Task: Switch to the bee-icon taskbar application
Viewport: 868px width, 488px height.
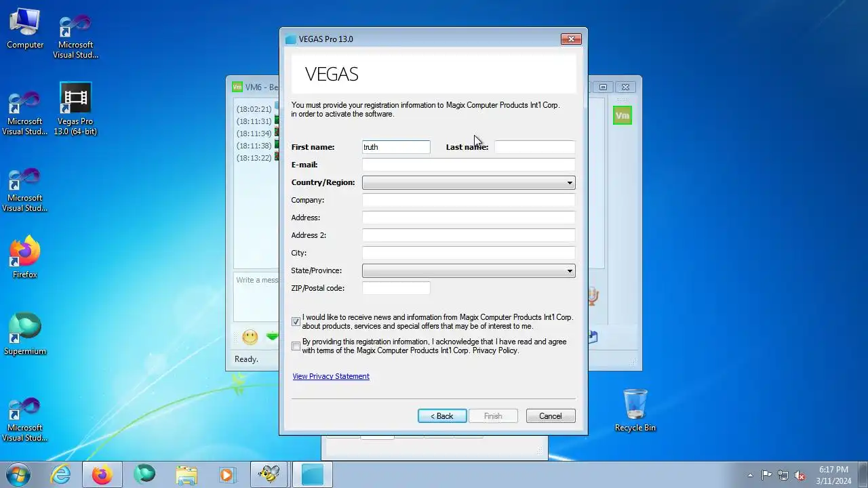Action: click(269, 474)
